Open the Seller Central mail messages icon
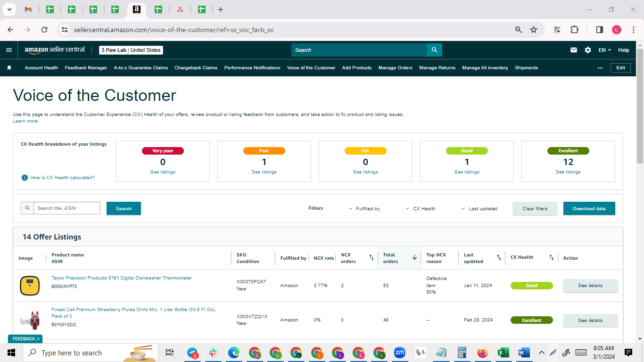 point(574,50)
